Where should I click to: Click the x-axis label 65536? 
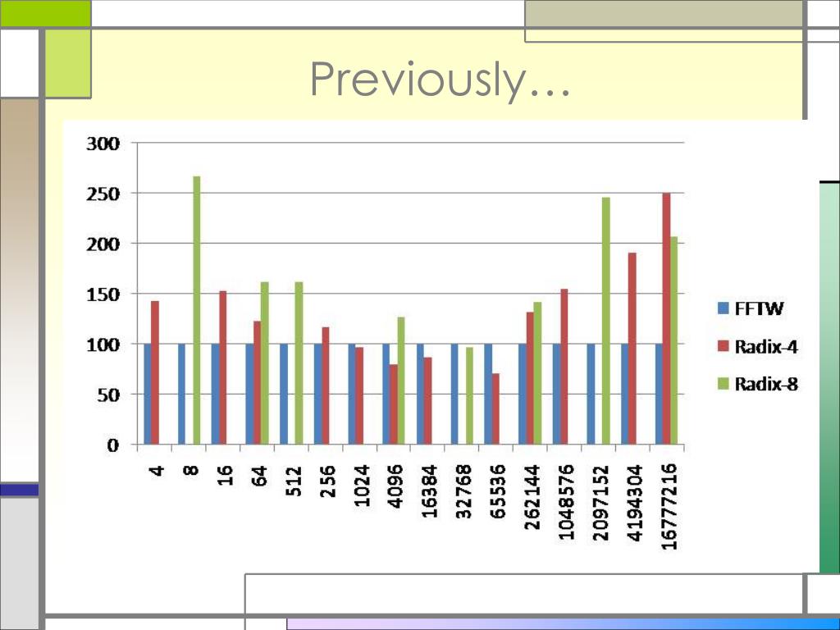pyautogui.click(x=498, y=491)
